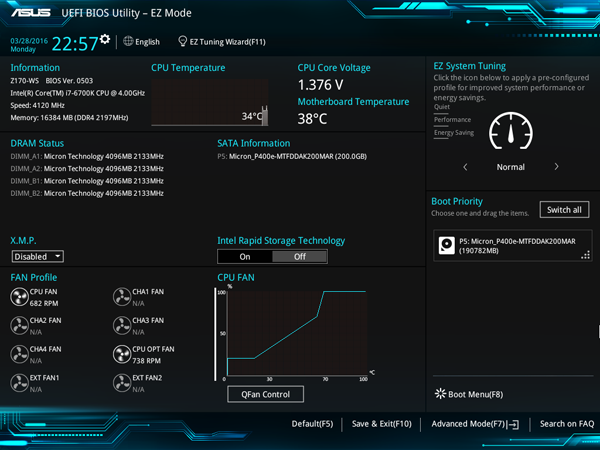Click the CPU FAN curve graph
The height and width of the screenshot is (450, 600).
[297, 333]
